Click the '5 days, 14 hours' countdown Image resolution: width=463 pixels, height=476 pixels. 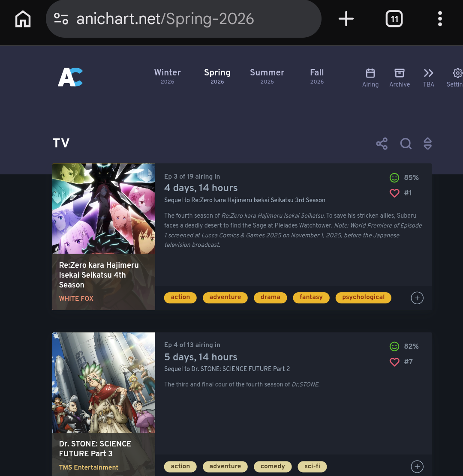click(x=201, y=357)
